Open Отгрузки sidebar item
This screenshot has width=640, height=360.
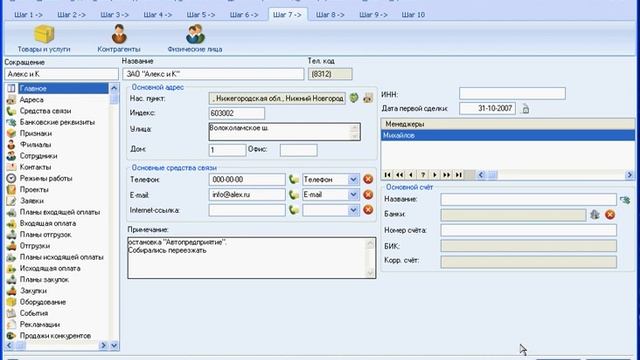(x=35, y=246)
